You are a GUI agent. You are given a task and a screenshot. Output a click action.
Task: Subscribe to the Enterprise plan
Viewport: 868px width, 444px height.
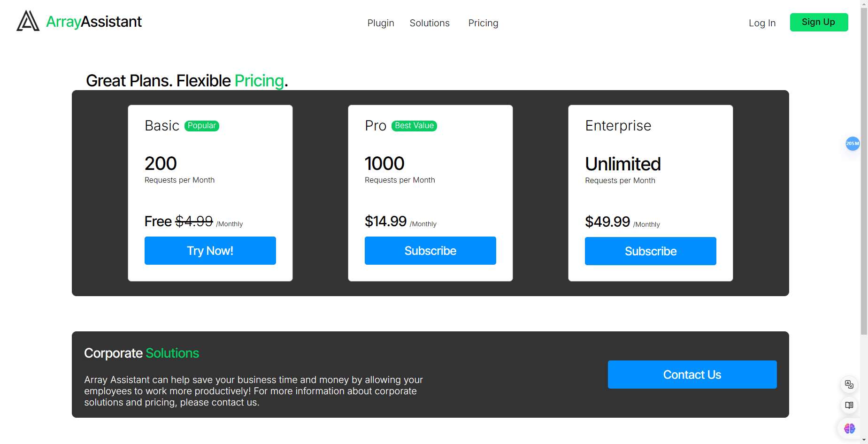tap(651, 251)
